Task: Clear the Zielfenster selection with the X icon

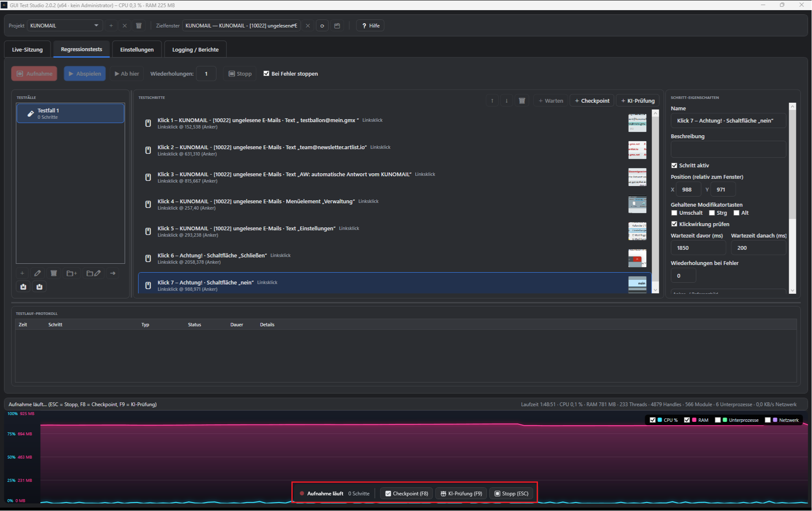Action: [x=308, y=26]
